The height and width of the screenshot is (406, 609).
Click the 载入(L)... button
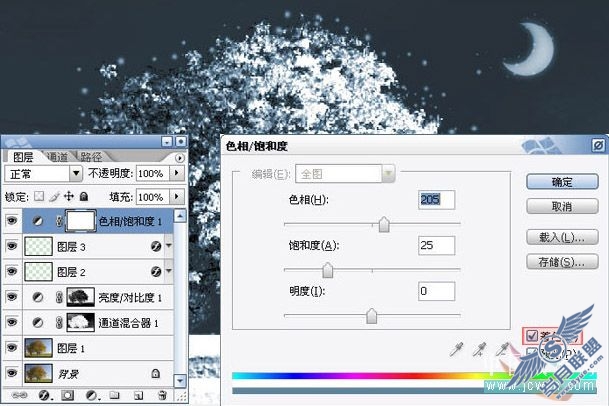pos(562,237)
